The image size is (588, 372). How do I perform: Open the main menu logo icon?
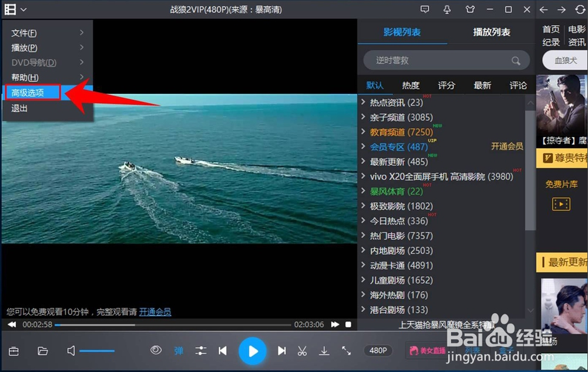click(x=10, y=9)
